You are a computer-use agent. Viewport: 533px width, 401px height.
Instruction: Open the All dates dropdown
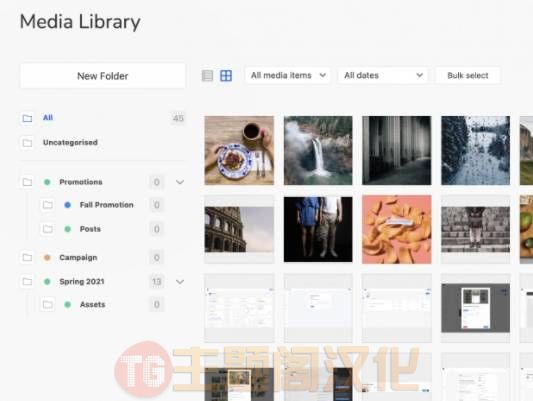click(383, 75)
